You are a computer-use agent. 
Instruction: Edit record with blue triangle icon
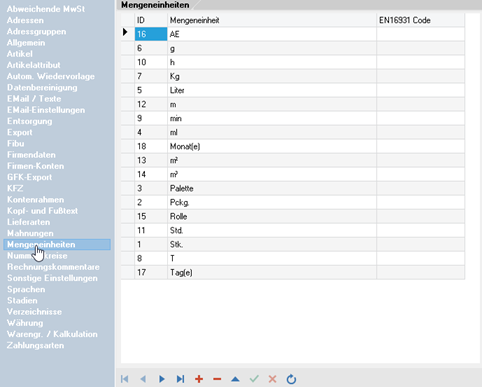click(x=235, y=379)
